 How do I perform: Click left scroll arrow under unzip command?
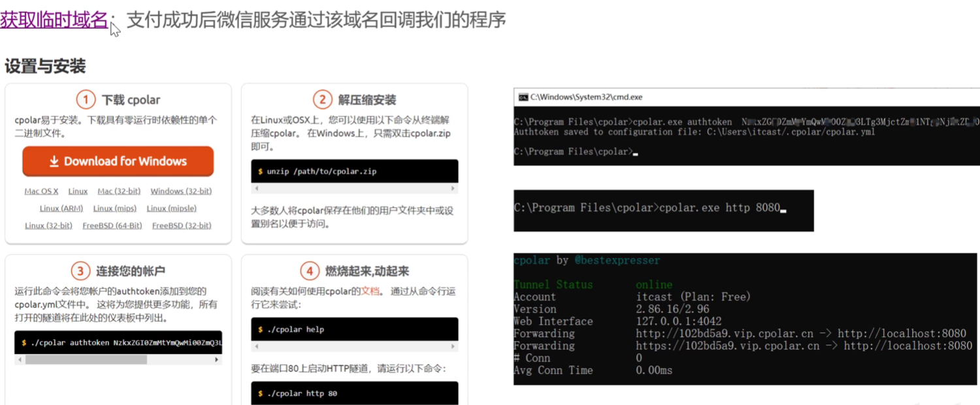(x=256, y=188)
